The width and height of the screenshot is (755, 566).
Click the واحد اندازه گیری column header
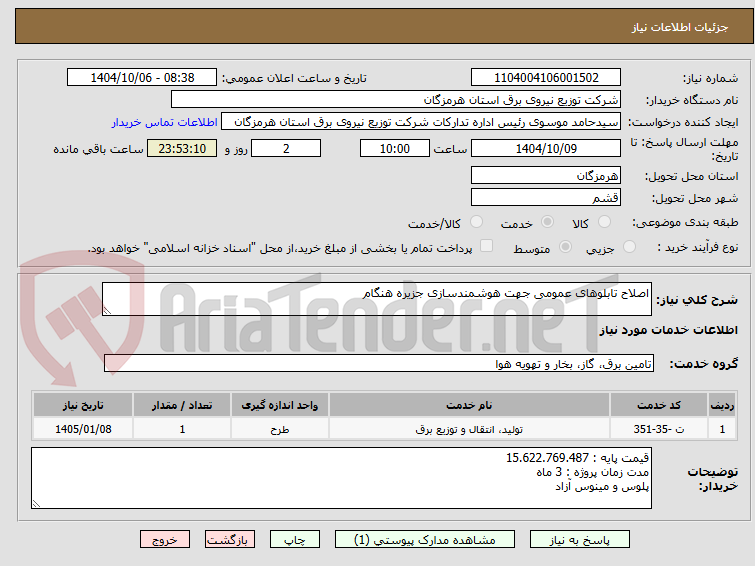tap(280, 405)
